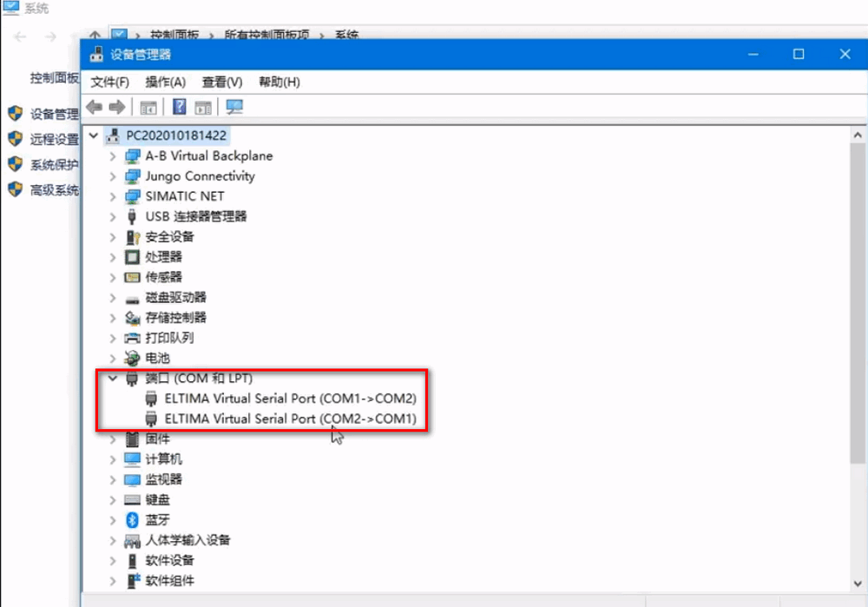Expand the SIMATIC NET node
Image resolution: width=868 pixels, height=607 pixels.
point(112,196)
